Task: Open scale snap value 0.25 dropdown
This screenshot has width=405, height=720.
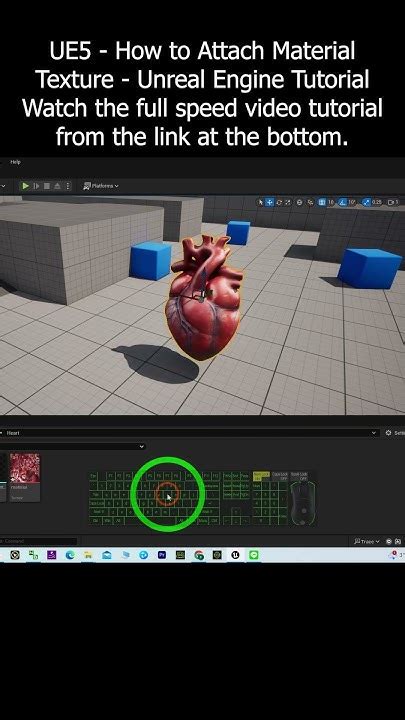Action: tap(377, 202)
